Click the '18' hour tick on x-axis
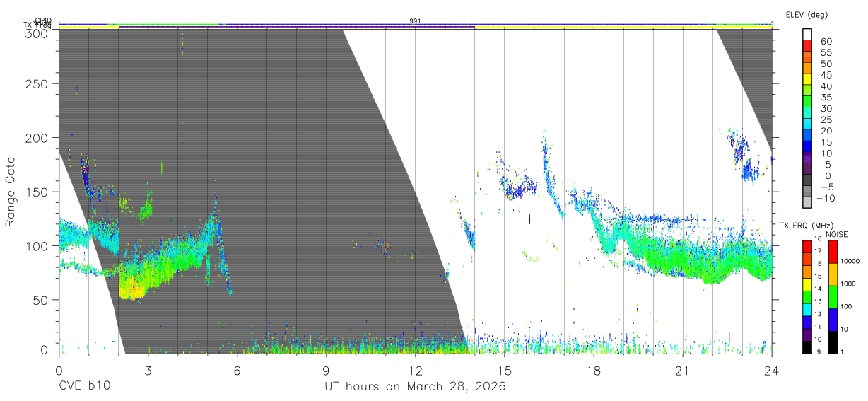The height and width of the screenshot is (401, 868). pyautogui.click(x=594, y=371)
